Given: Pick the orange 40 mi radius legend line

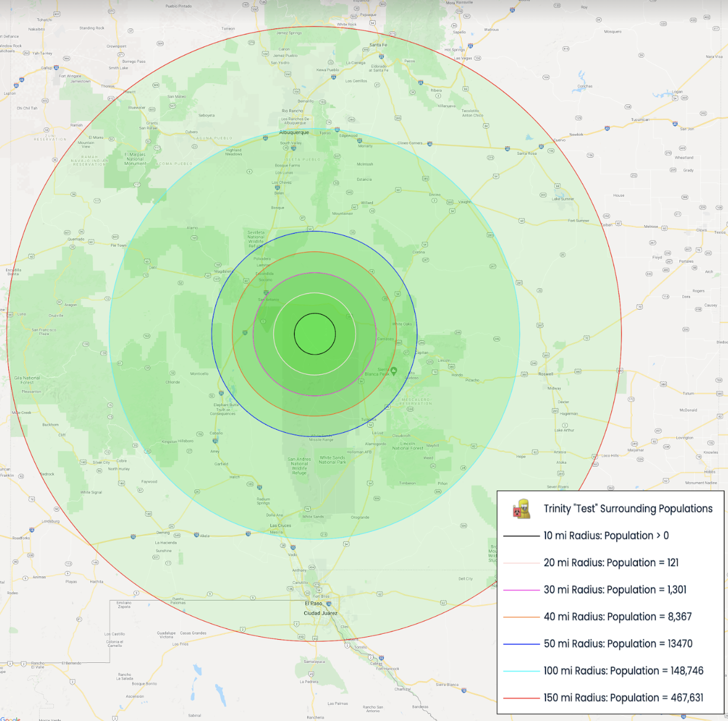Looking at the screenshot, I should pyautogui.click(x=521, y=617).
